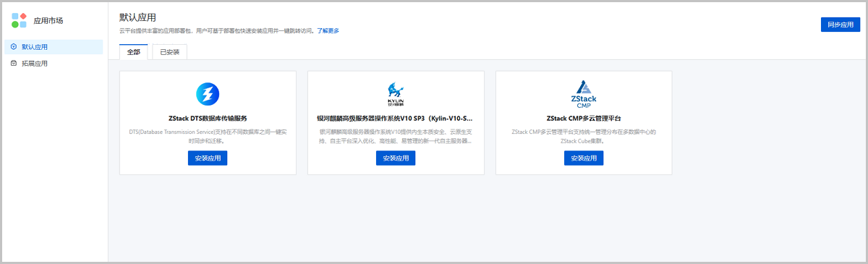The image size is (868, 264).
Task: Open the 了解更多 link
Action: point(328,31)
